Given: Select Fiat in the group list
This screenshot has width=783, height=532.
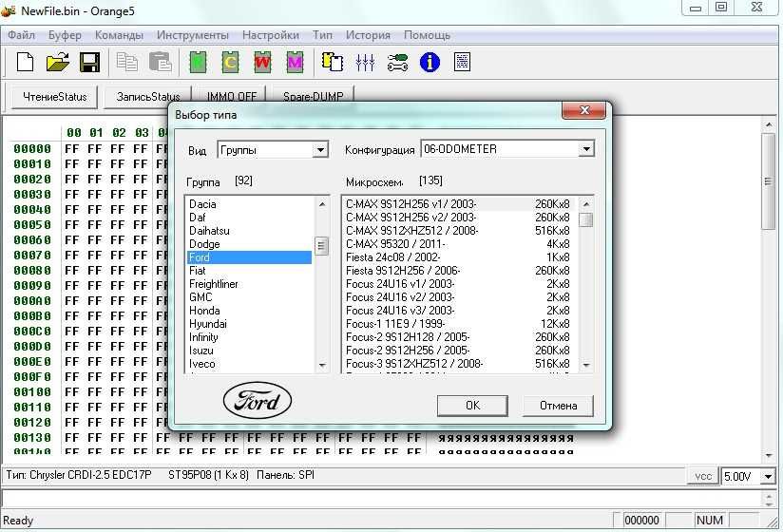Looking at the screenshot, I should click(249, 271).
